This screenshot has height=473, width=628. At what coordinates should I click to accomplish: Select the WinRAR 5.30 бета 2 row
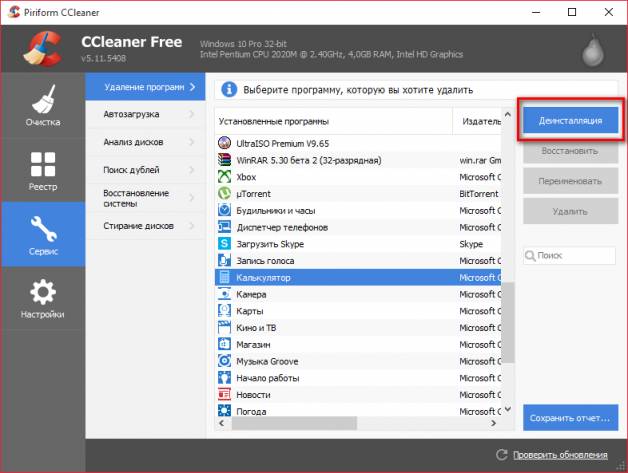(358, 160)
